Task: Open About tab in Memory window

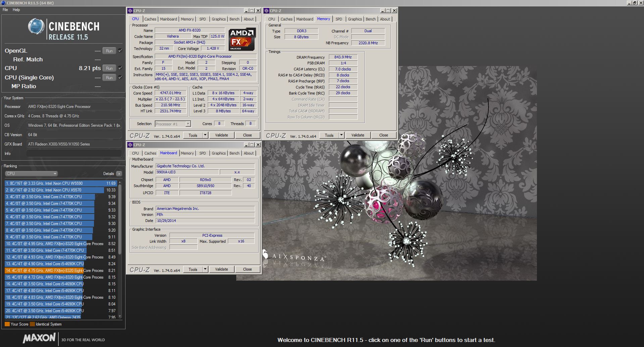Action: click(385, 19)
